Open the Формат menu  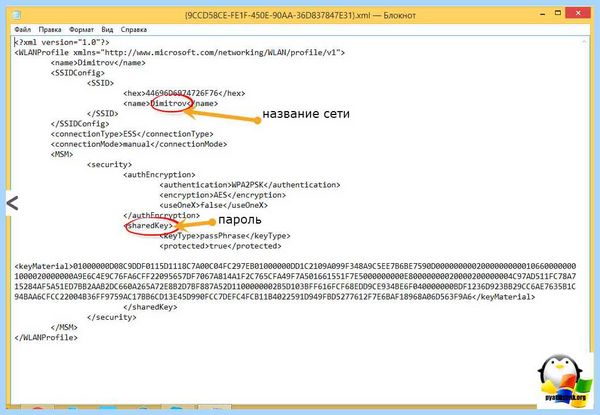81,29
